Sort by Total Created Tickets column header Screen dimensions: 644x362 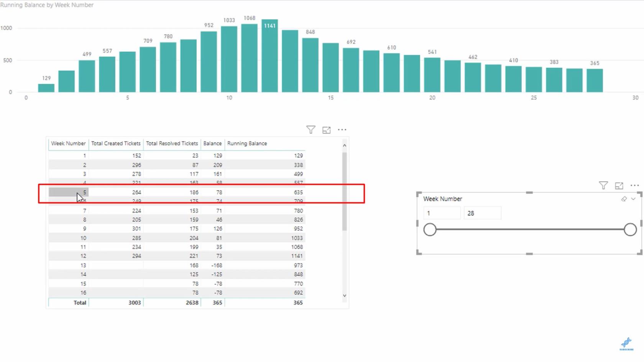(116, 143)
